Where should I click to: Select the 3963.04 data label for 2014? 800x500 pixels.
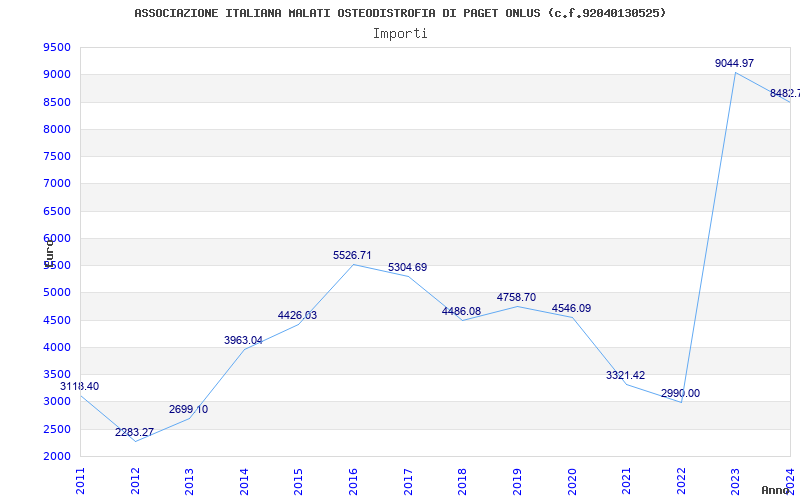tap(243, 340)
